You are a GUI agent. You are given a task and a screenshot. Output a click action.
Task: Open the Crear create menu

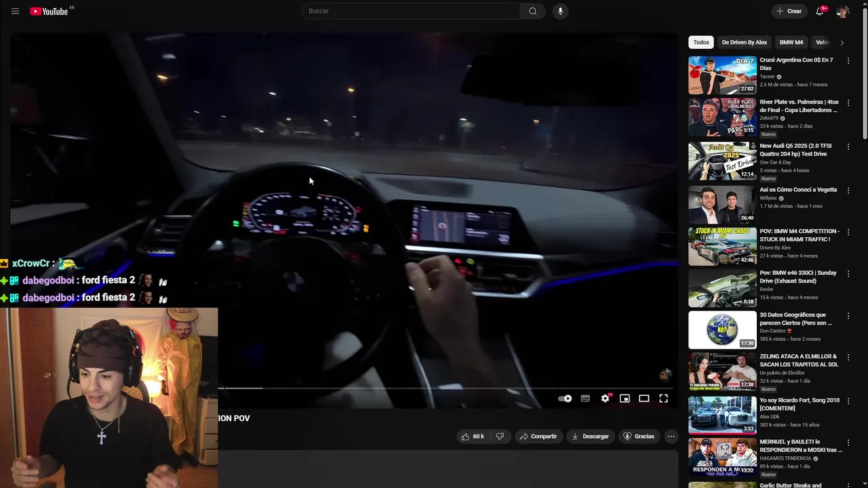coord(789,11)
